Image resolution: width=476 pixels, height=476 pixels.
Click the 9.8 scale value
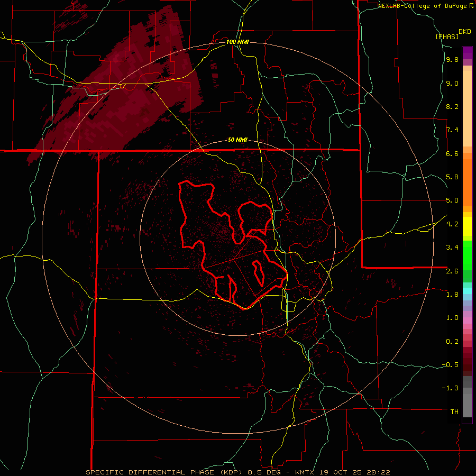pyautogui.click(x=452, y=60)
